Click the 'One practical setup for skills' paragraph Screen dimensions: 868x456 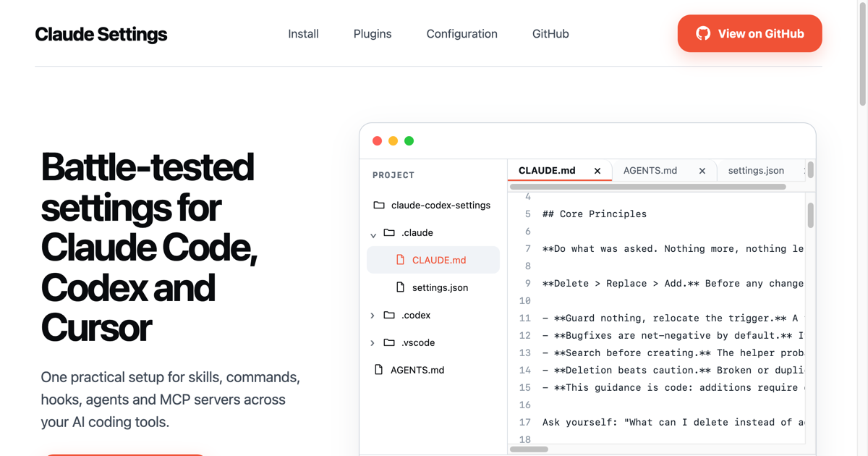171,400
